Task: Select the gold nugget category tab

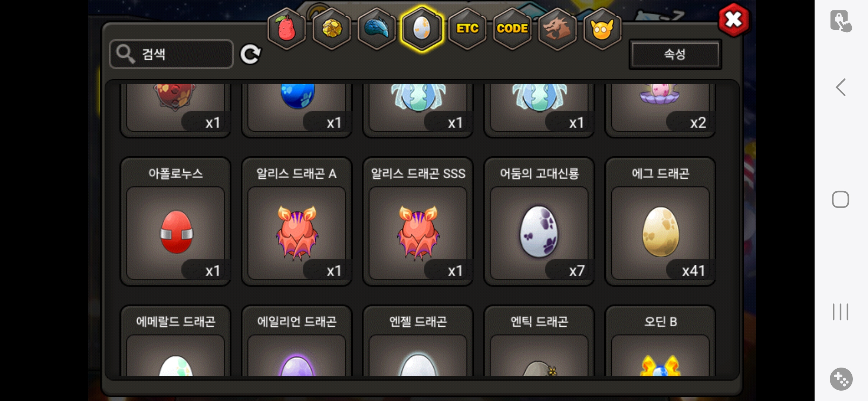Action: click(x=332, y=29)
